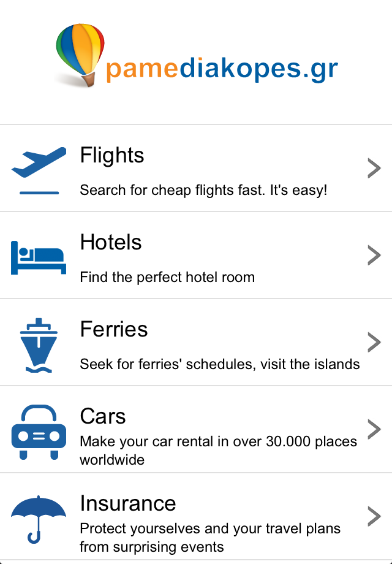Tap 'Find the perfect hotel room' description
The image size is (392, 564).
coord(167,277)
